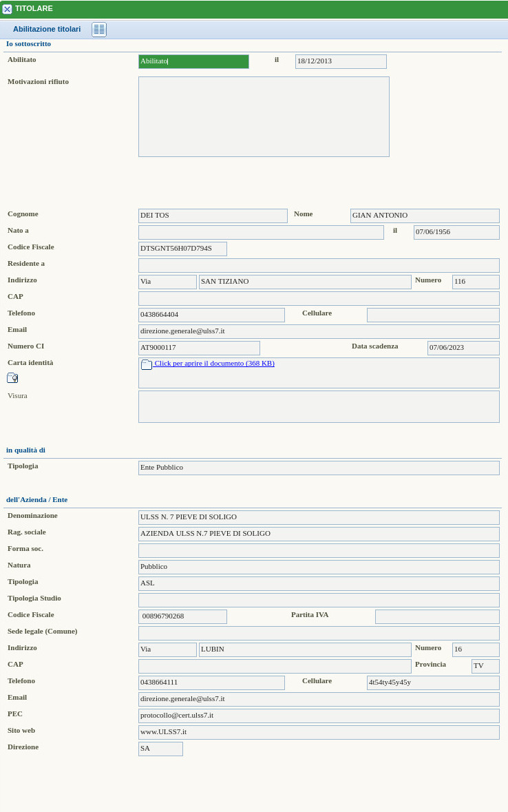Click the Numero CI field AT9000117
508x812 pixels.
click(x=199, y=348)
